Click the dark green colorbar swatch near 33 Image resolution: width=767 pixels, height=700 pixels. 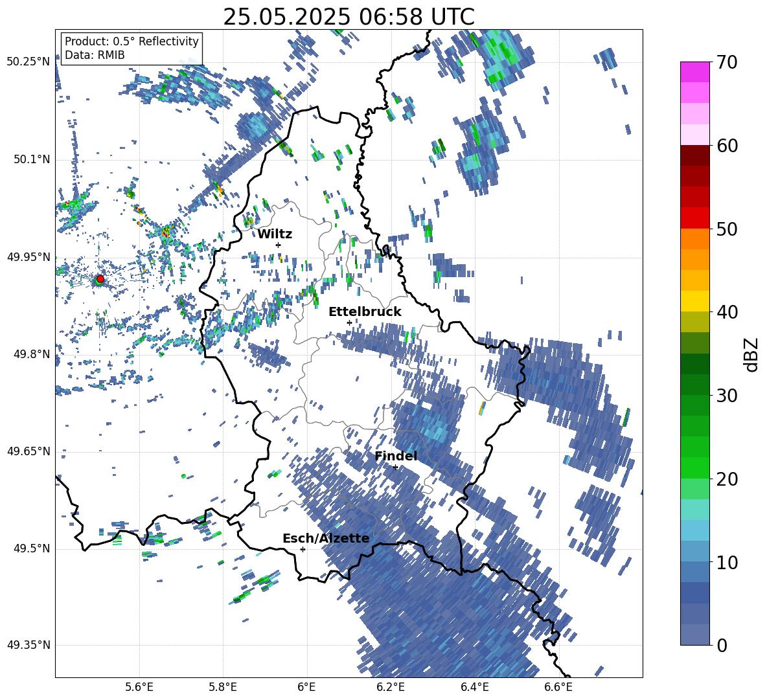click(694, 364)
